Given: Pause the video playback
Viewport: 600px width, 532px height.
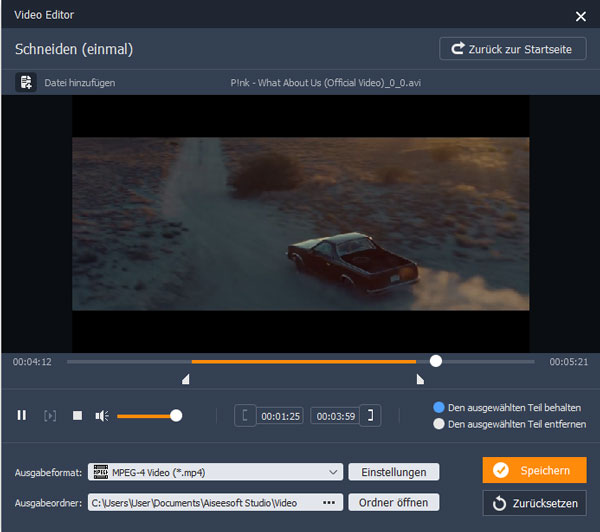Looking at the screenshot, I should point(22,416).
